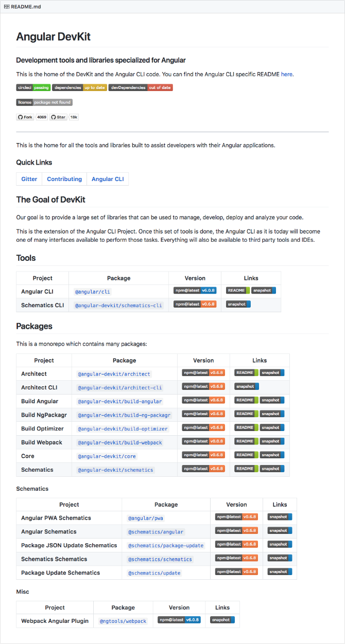Click snapshot badge in Schematics package row

coord(272,469)
